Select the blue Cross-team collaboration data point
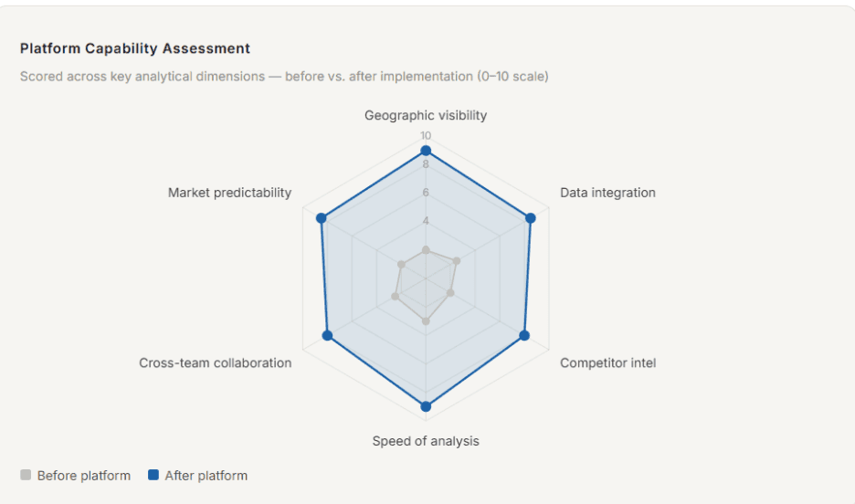Image resolution: width=855 pixels, height=504 pixels. pyautogui.click(x=327, y=335)
